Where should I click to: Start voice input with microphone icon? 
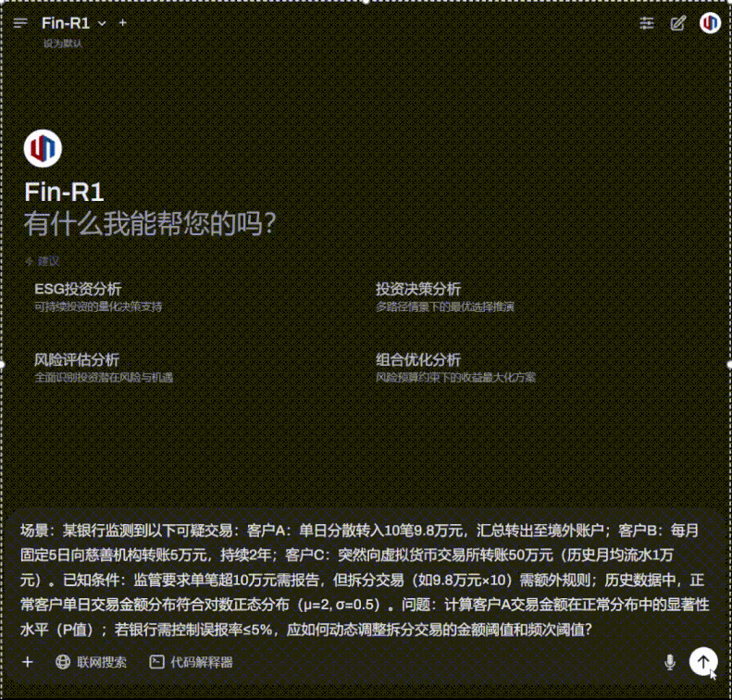tap(670, 662)
